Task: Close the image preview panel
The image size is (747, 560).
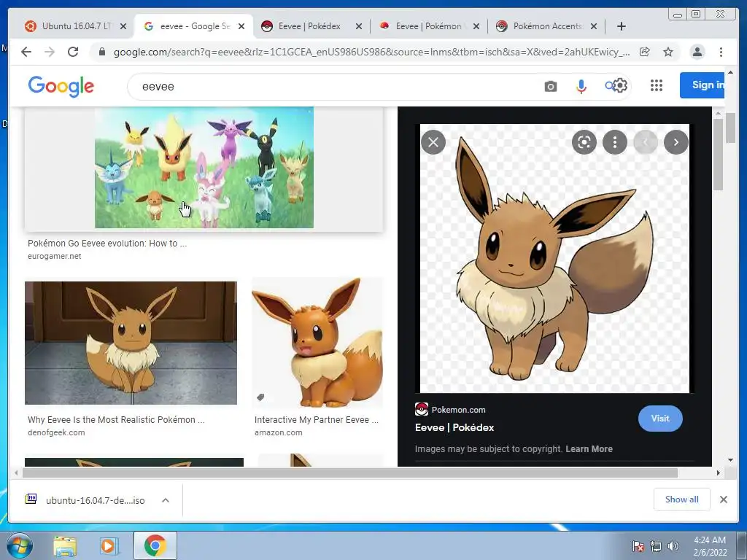Action: (433, 142)
